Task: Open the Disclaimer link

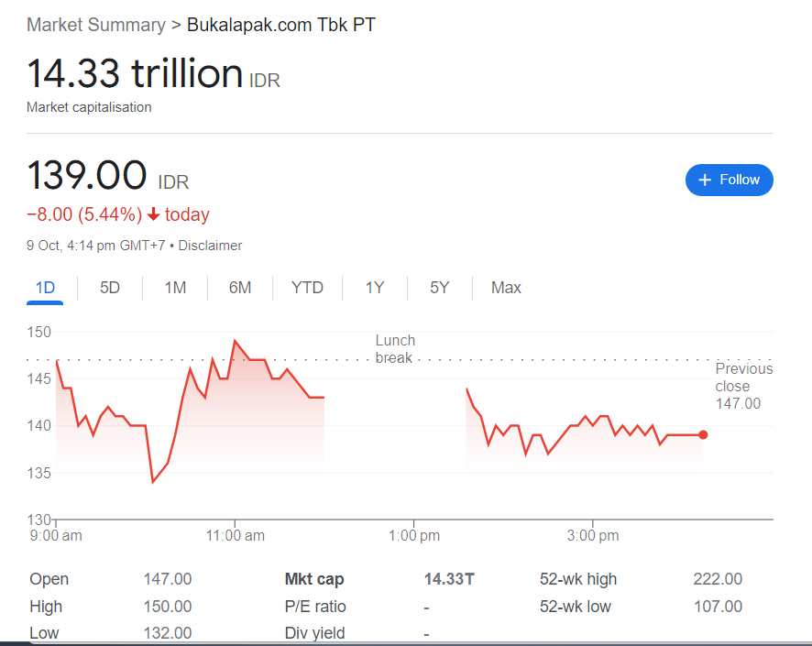Action: [x=210, y=246]
